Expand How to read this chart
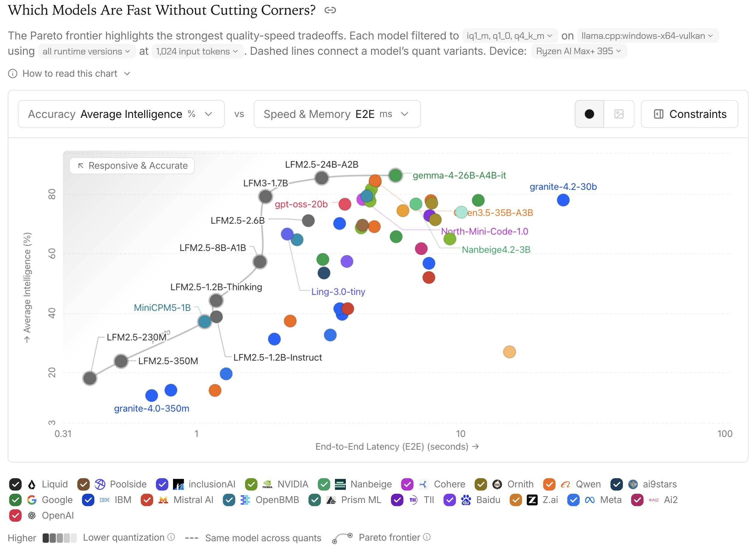The width and height of the screenshot is (756, 556). pyautogui.click(x=69, y=74)
